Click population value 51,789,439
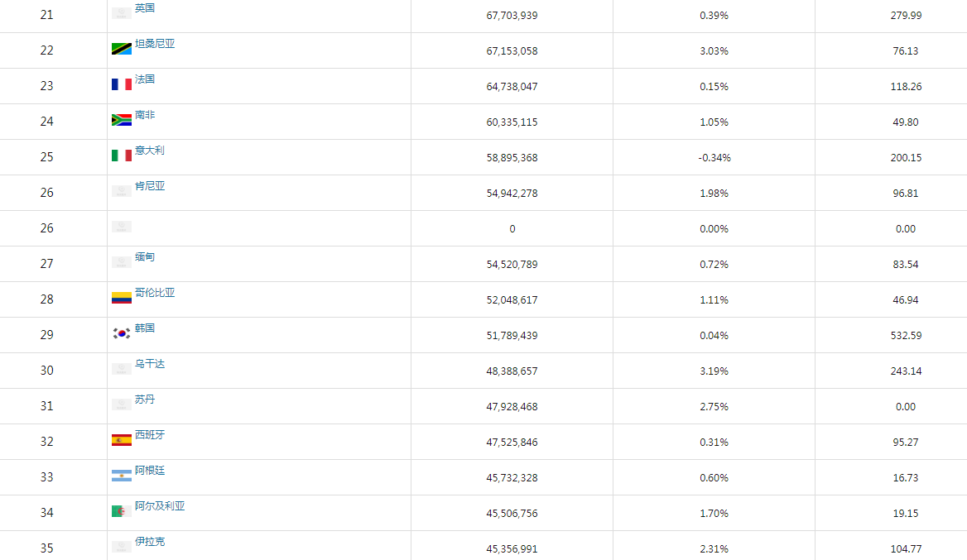 (x=512, y=336)
